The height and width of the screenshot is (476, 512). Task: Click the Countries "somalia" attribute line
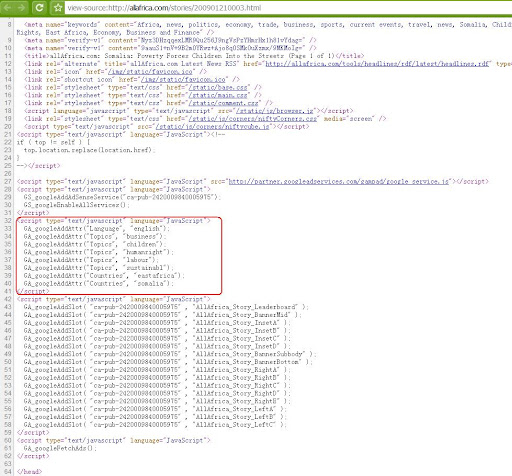99,284
